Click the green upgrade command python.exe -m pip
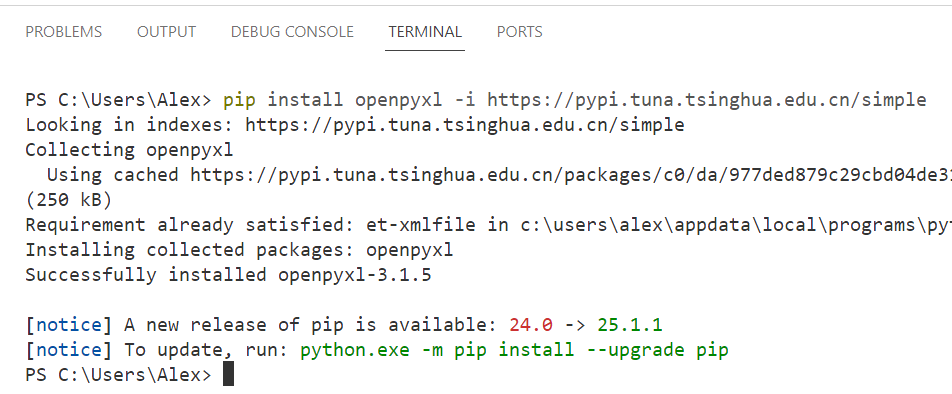The image size is (952, 394). tap(514, 350)
